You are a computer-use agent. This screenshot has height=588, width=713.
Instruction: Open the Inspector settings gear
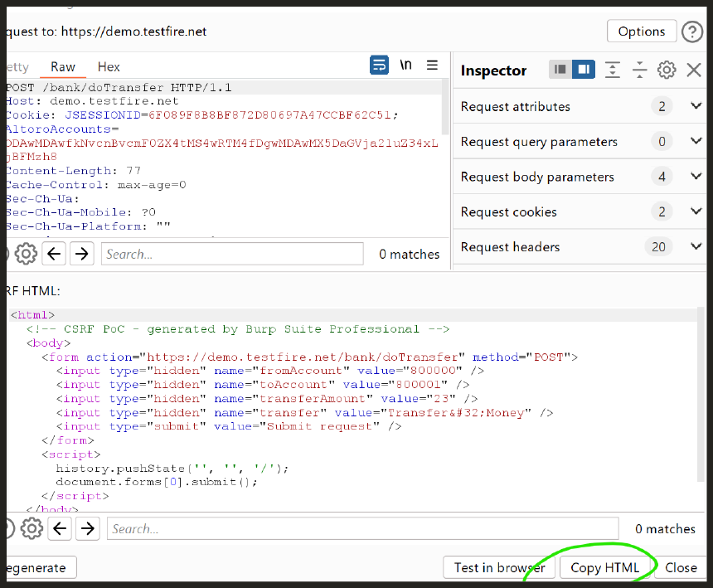coord(667,70)
